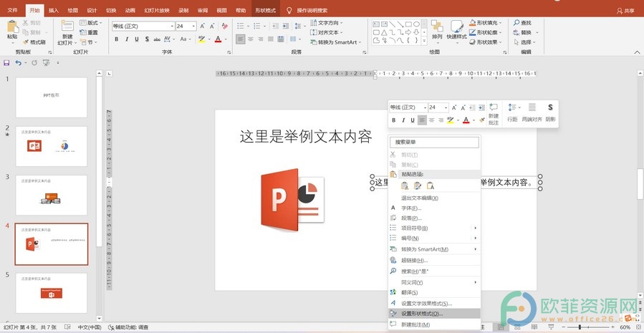
Task: Increase font size in ribbon font group
Action: [x=203, y=26]
